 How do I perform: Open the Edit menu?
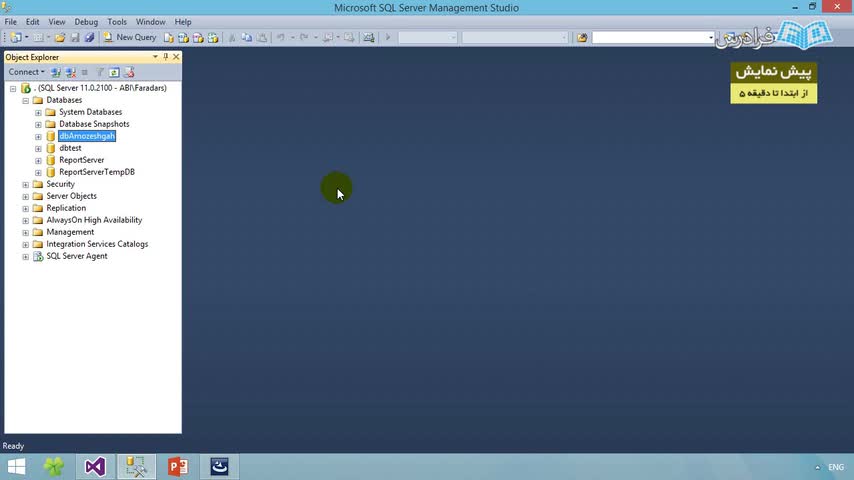[33, 22]
